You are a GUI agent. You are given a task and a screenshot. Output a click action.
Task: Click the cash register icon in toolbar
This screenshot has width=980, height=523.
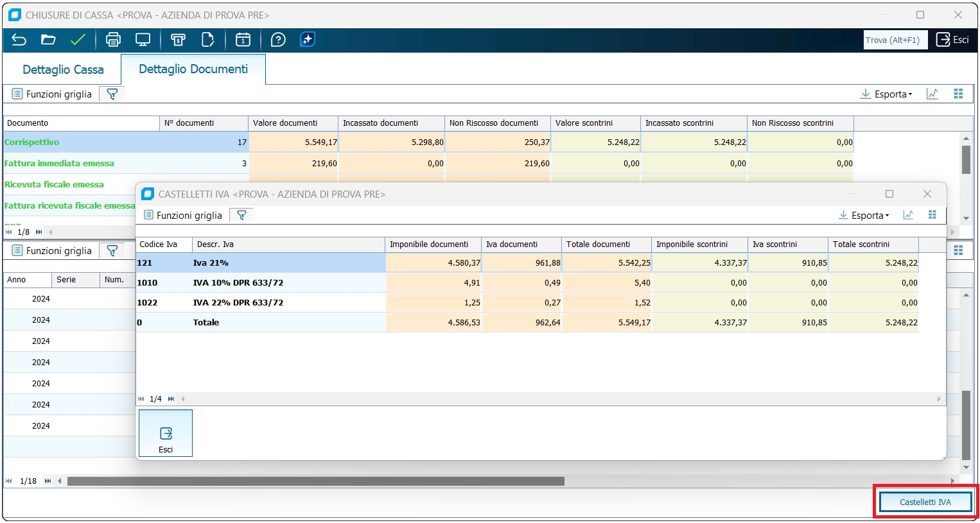pyautogui.click(x=178, y=40)
